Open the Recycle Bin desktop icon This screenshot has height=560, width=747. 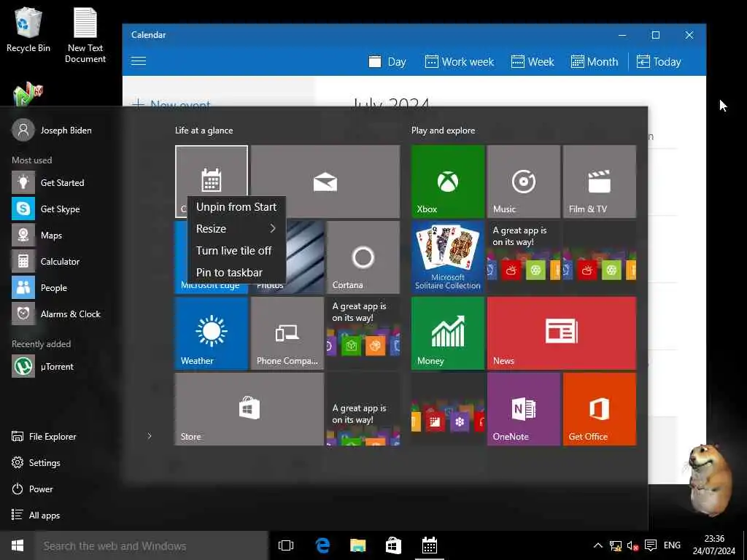(28, 29)
